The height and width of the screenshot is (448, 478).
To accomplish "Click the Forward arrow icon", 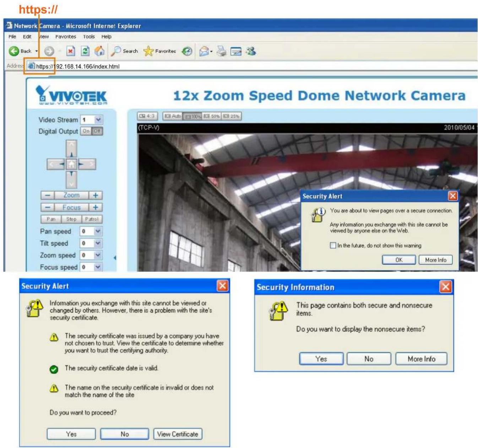I will point(49,51).
